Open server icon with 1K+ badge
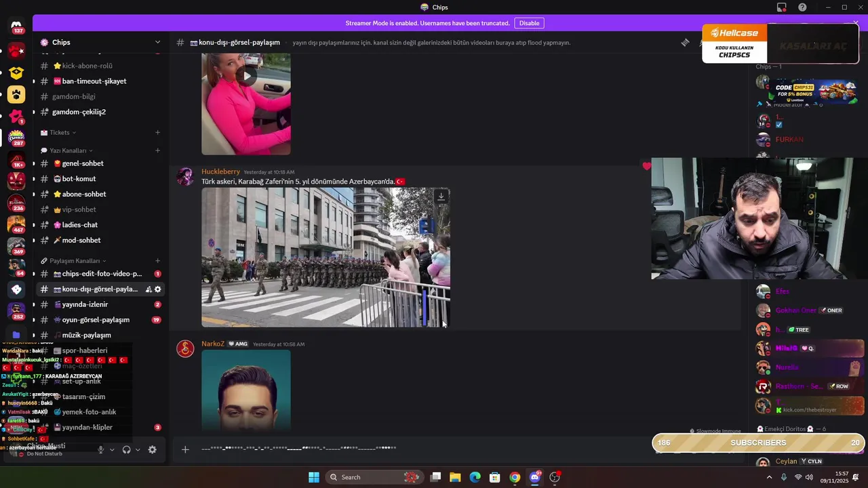This screenshot has height=488, width=868. coord(16,159)
